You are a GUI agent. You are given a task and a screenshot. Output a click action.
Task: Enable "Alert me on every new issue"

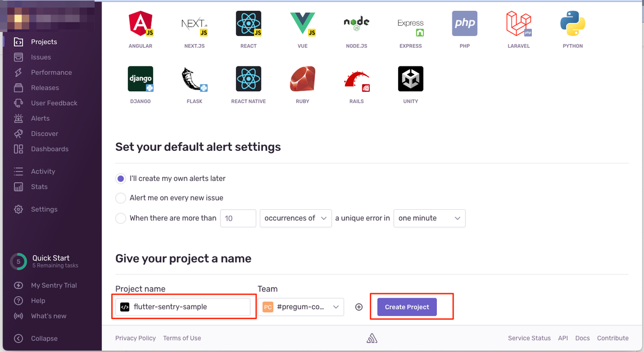click(120, 198)
